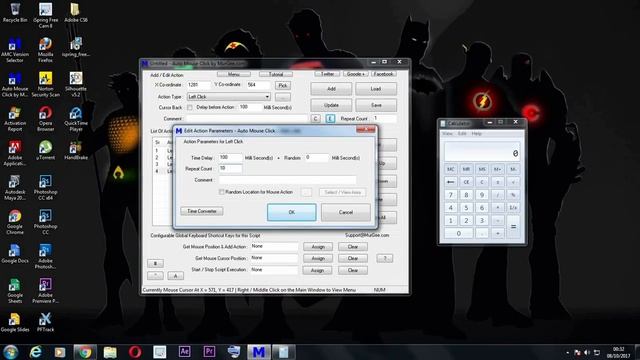Open the Facebook link button
This screenshot has width=640, height=360.
[x=383, y=74]
